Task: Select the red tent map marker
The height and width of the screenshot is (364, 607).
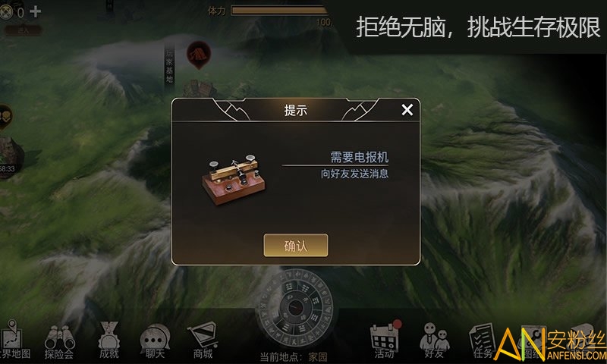Action: (199, 55)
